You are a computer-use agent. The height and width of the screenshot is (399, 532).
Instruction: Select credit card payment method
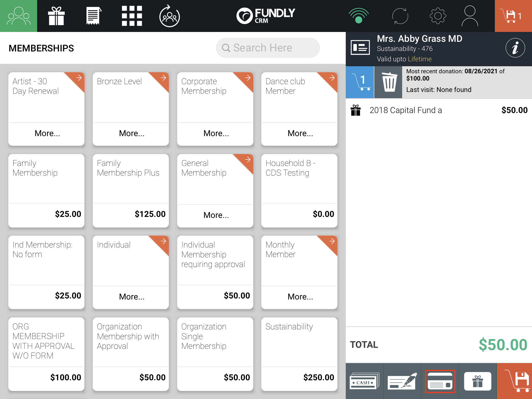(440, 381)
